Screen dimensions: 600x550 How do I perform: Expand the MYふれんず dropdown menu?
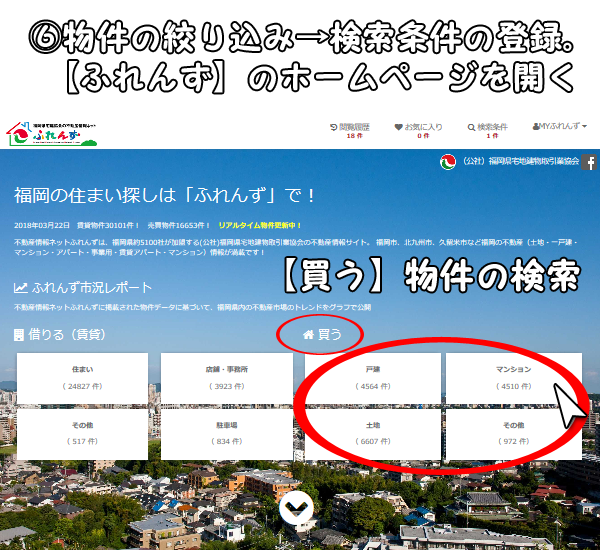tap(559, 126)
